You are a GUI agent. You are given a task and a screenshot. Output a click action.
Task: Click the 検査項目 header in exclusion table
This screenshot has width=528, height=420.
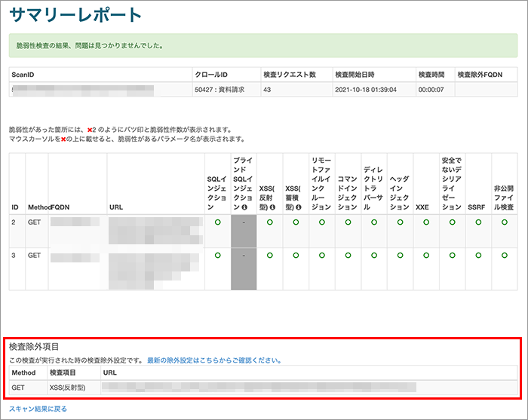point(63,372)
